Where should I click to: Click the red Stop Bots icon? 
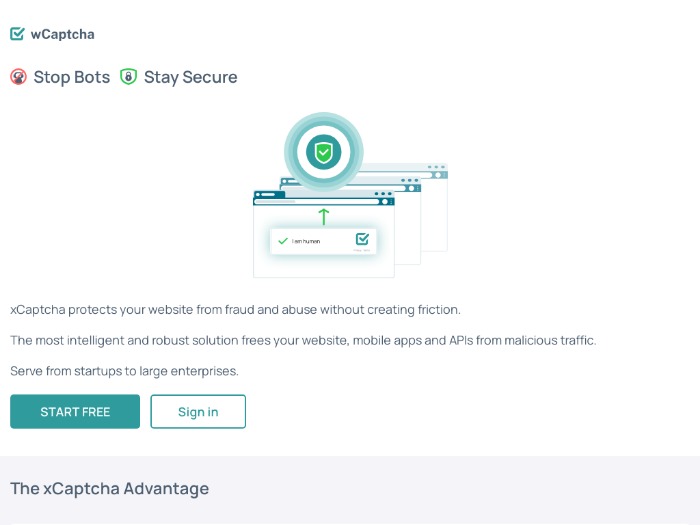pos(18,77)
